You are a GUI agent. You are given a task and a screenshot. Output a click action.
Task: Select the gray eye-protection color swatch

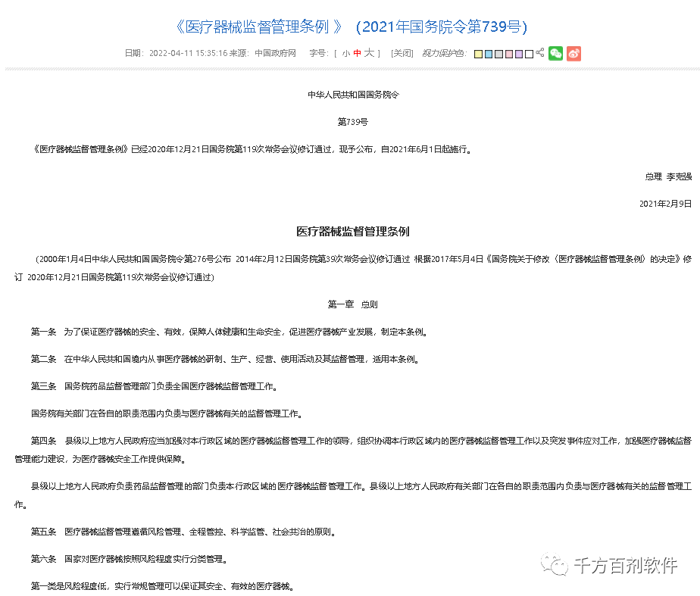point(498,53)
